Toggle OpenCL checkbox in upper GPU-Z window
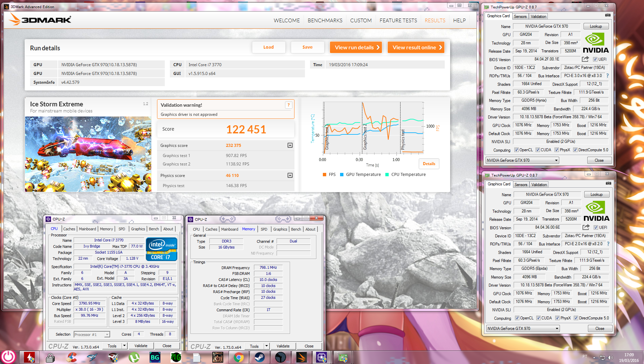Screen dimensions: 644x364 pyautogui.click(x=516, y=150)
